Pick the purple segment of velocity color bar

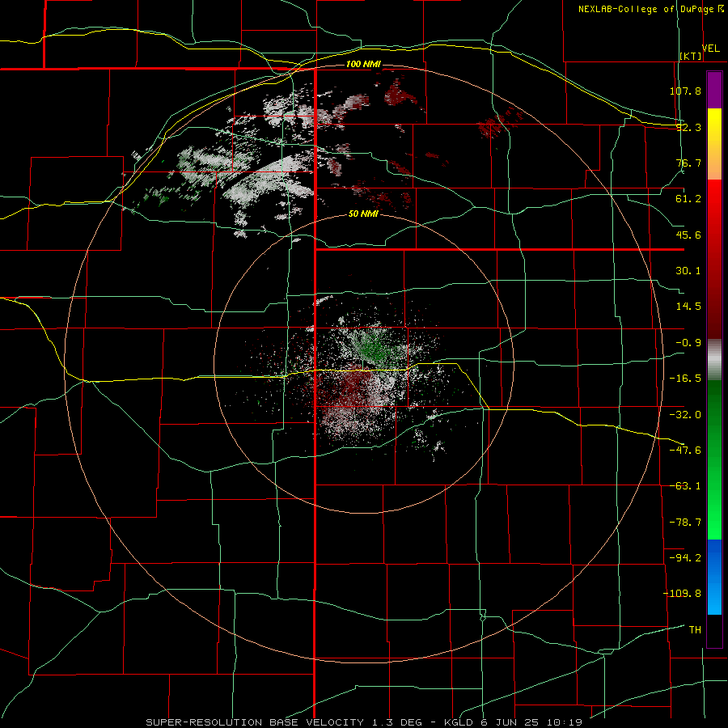point(714,90)
